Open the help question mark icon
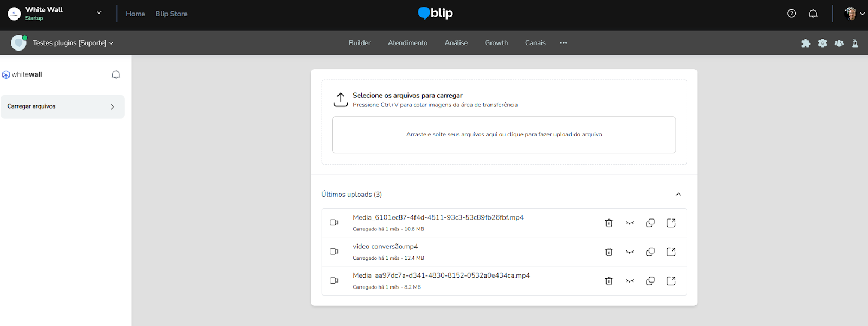Viewport: 868px width, 326px height. point(792,14)
